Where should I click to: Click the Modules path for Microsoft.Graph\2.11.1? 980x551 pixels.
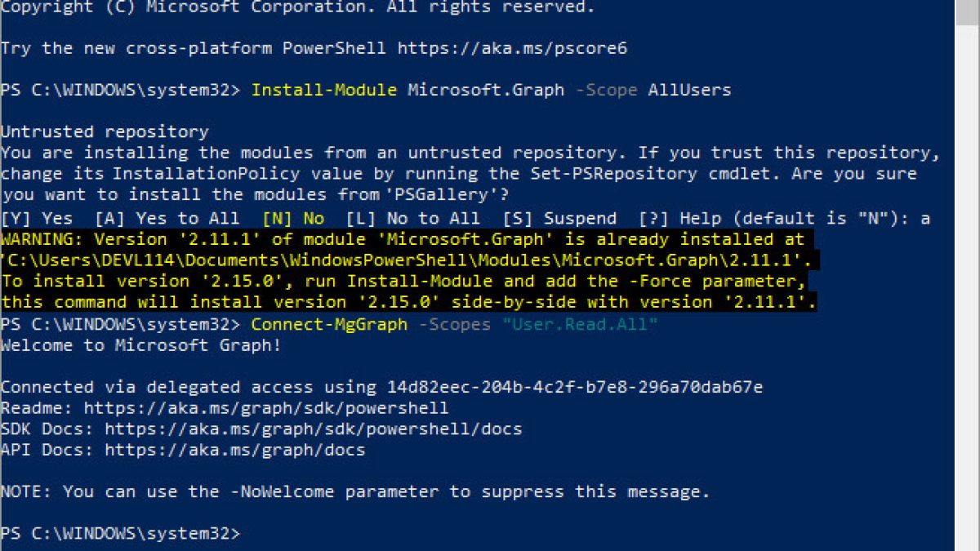coord(410,260)
